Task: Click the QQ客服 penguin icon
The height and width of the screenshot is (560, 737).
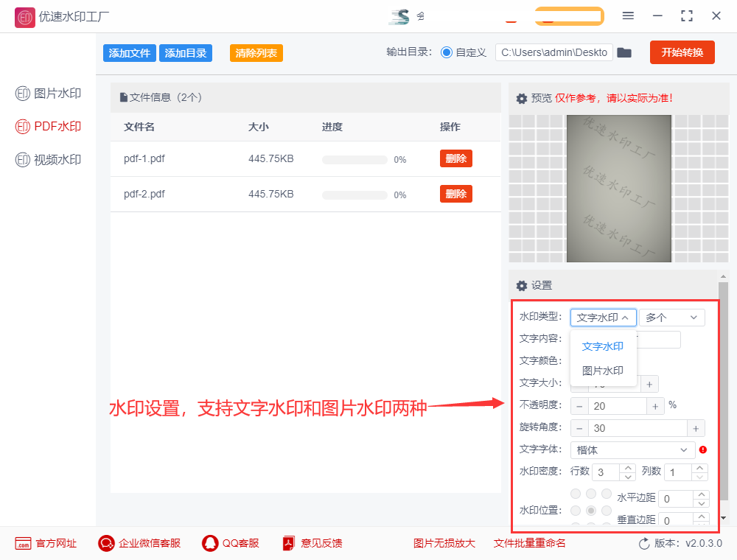Action: pyautogui.click(x=210, y=544)
